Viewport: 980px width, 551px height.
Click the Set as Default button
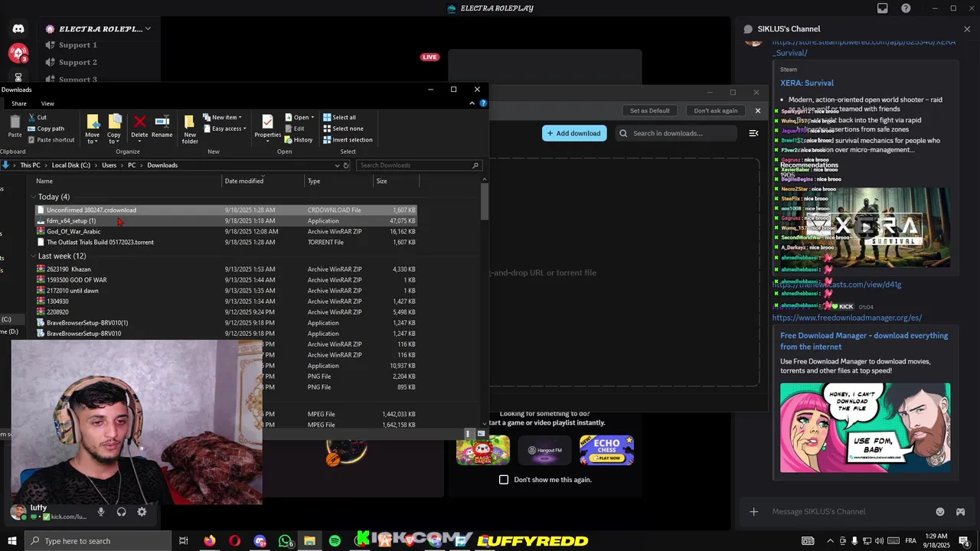click(x=650, y=110)
